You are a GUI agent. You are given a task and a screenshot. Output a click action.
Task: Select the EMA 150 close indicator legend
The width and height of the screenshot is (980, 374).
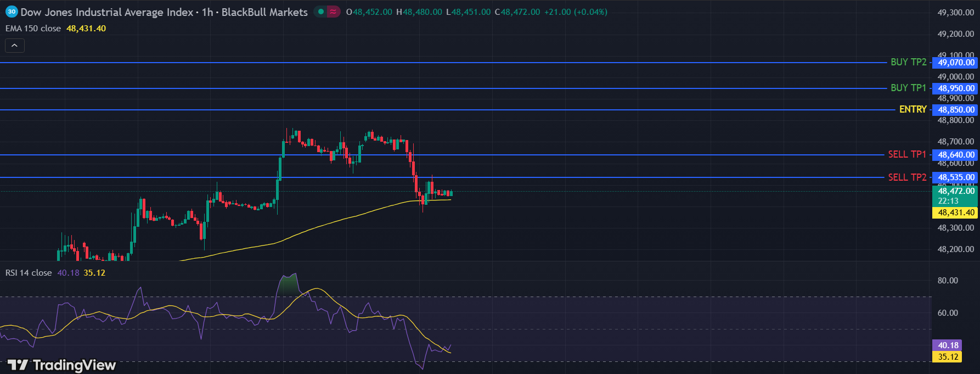(33, 29)
